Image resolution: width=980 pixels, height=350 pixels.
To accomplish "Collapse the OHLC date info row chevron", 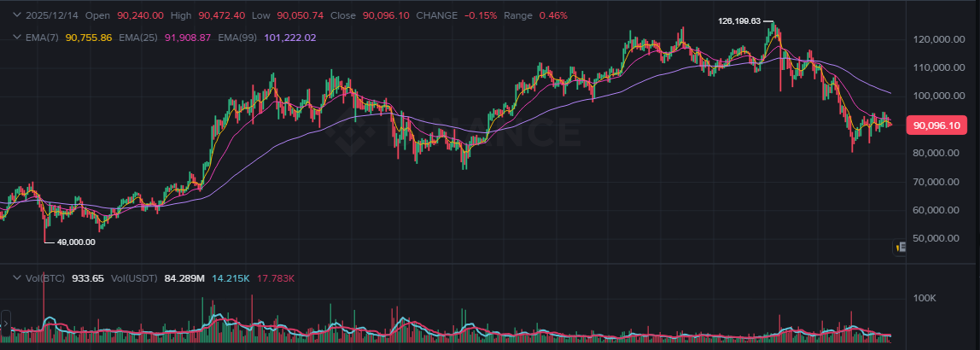I will pyautogui.click(x=16, y=16).
